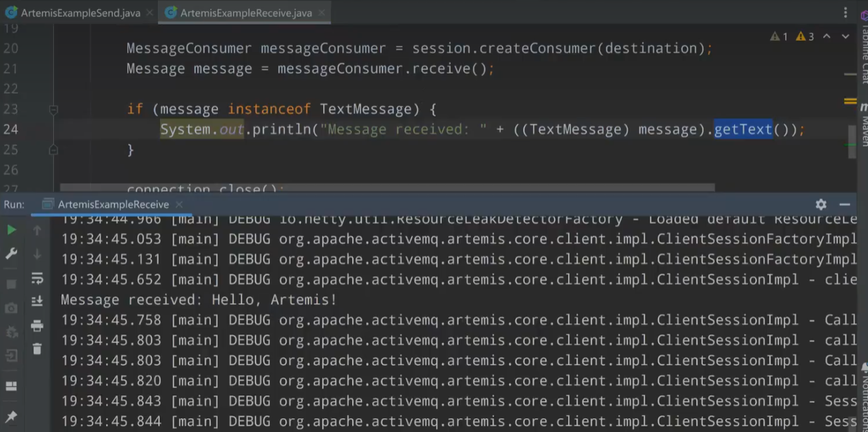Collapse the if-block fold marker at line 23
Screen dimensions: 868x432
54,110
